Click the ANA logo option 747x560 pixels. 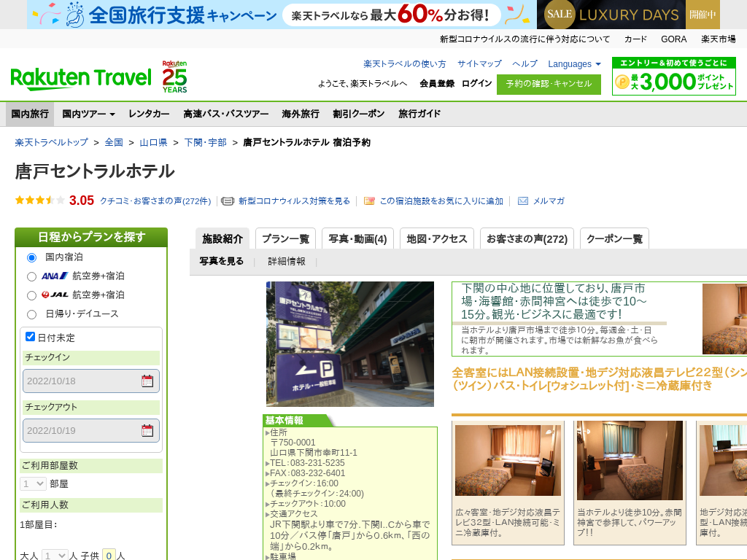tap(55, 276)
